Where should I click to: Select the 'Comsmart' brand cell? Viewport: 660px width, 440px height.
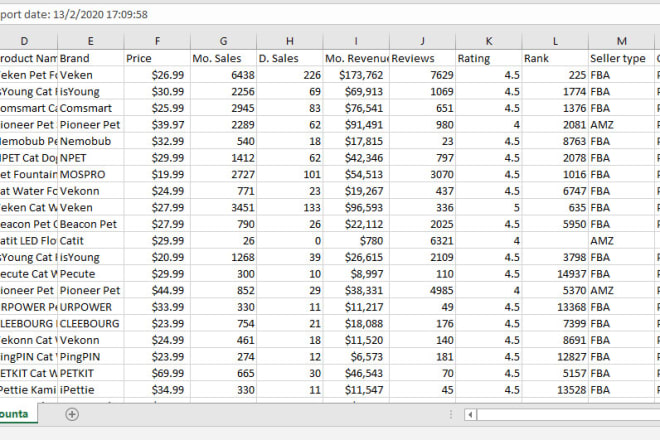pyautogui.click(x=90, y=108)
